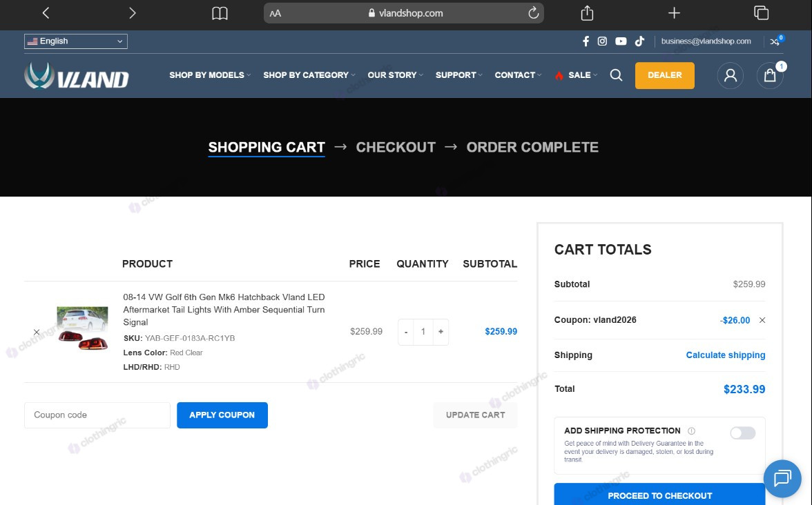The width and height of the screenshot is (812, 505).
Task: Expand the Shop By Models menu
Action: click(210, 75)
